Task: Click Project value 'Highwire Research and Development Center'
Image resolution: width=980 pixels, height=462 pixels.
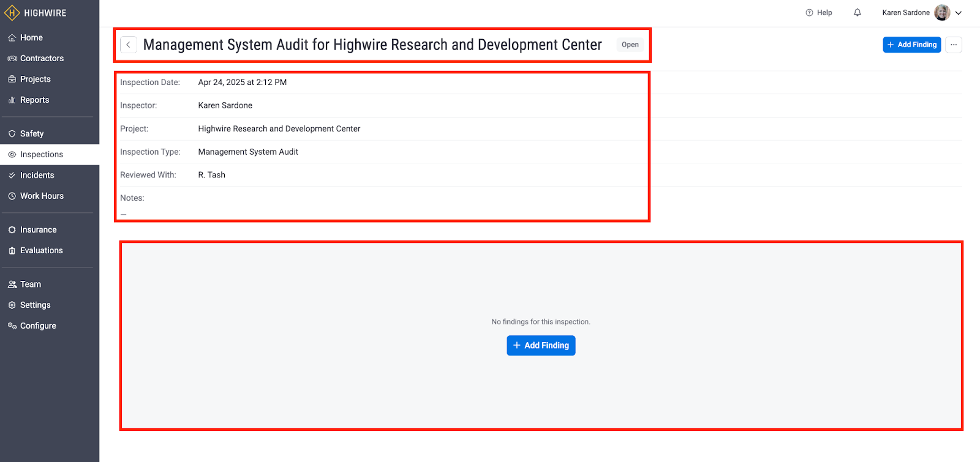Action: click(279, 129)
